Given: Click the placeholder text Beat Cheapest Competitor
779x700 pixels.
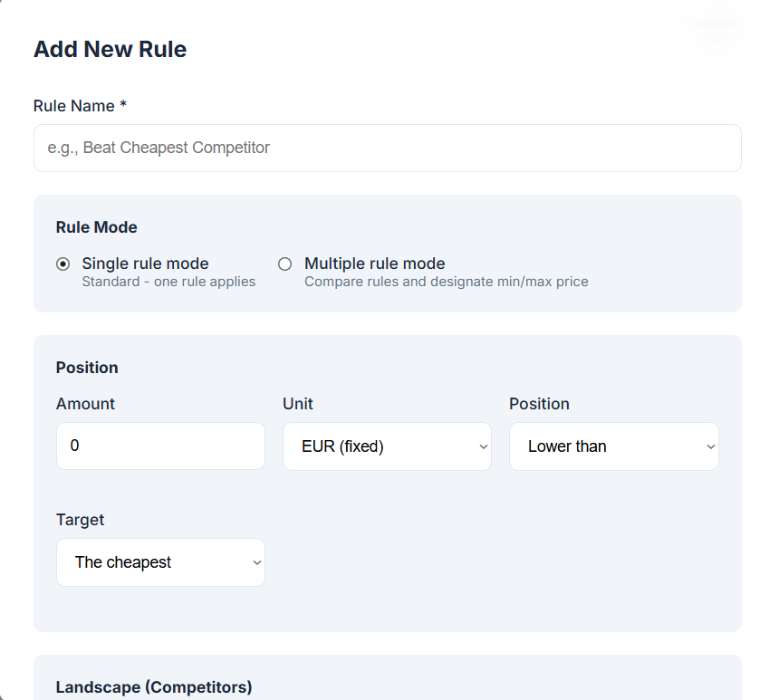Looking at the screenshot, I should click(159, 148).
